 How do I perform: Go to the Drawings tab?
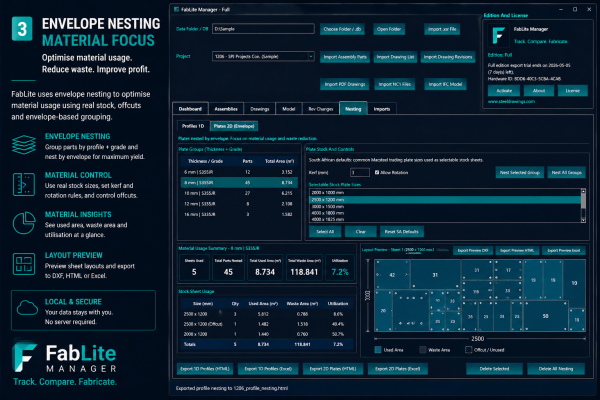tap(260, 109)
